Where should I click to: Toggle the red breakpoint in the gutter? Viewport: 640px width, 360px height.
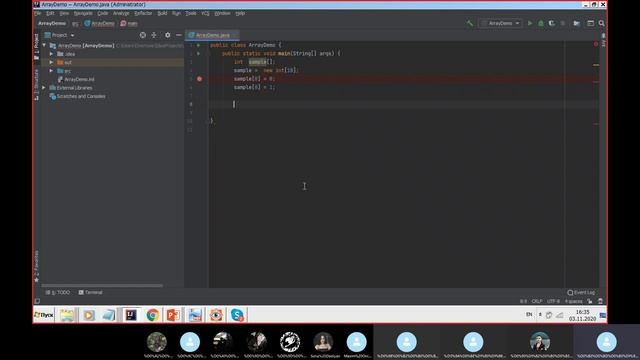click(x=200, y=79)
